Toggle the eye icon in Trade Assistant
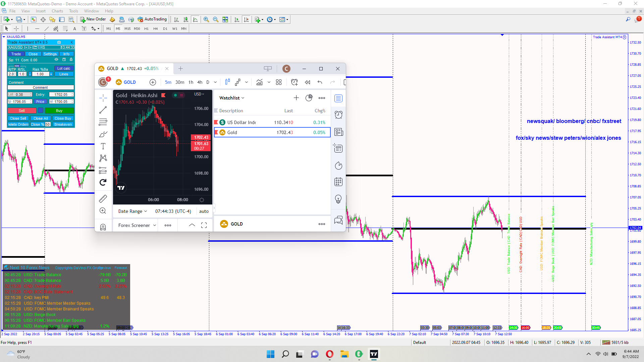644x362 pixels. [56, 60]
